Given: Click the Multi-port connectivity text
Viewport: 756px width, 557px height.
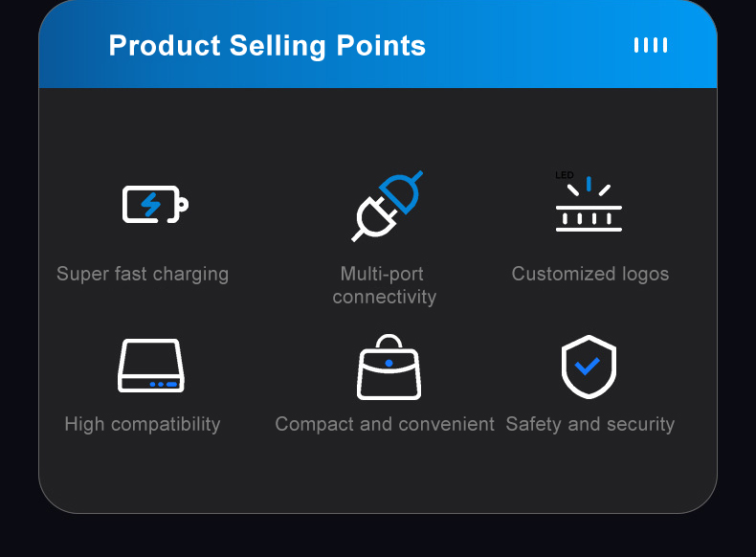Looking at the screenshot, I should [x=385, y=285].
